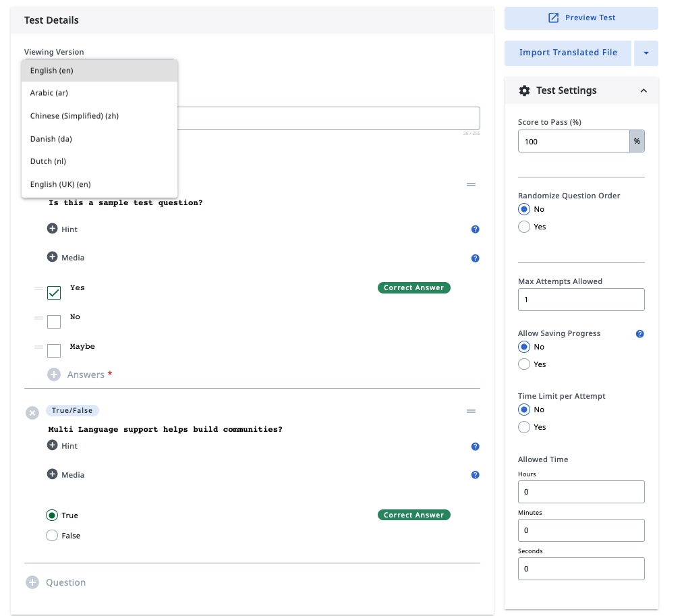Add a Hint to the sample test question
The height and width of the screenshot is (616, 686).
tap(52, 228)
